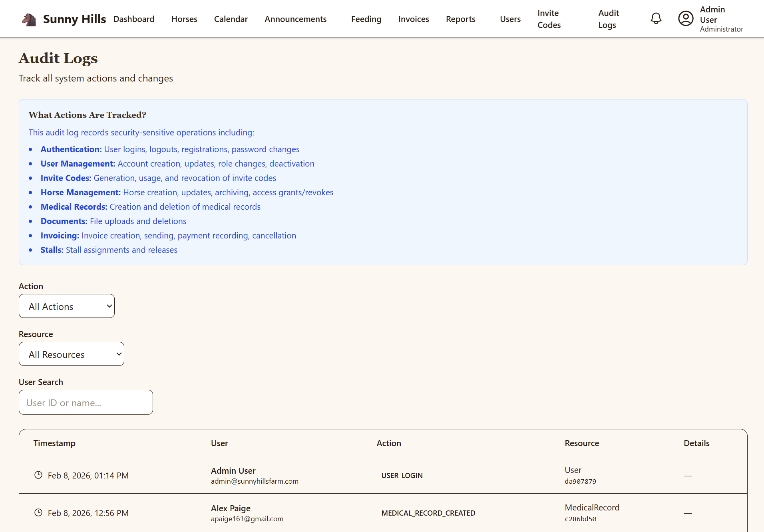The height and width of the screenshot is (532, 764).
Task: Click resource ID da907879
Action: click(x=580, y=481)
